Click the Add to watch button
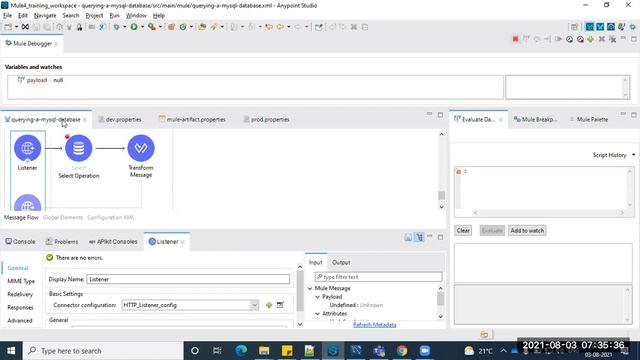The height and width of the screenshot is (360, 640). [x=527, y=231]
